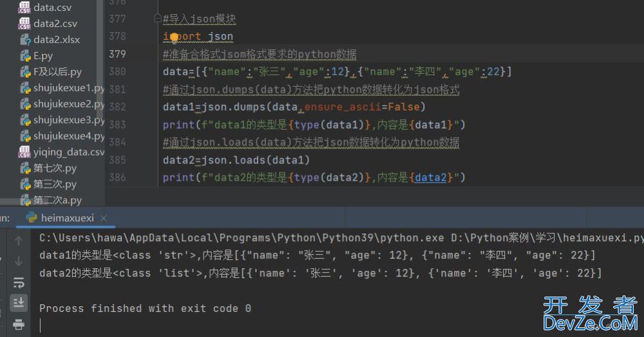Click line number 382 in gutter
This screenshot has height=337, width=644.
coord(117,107)
